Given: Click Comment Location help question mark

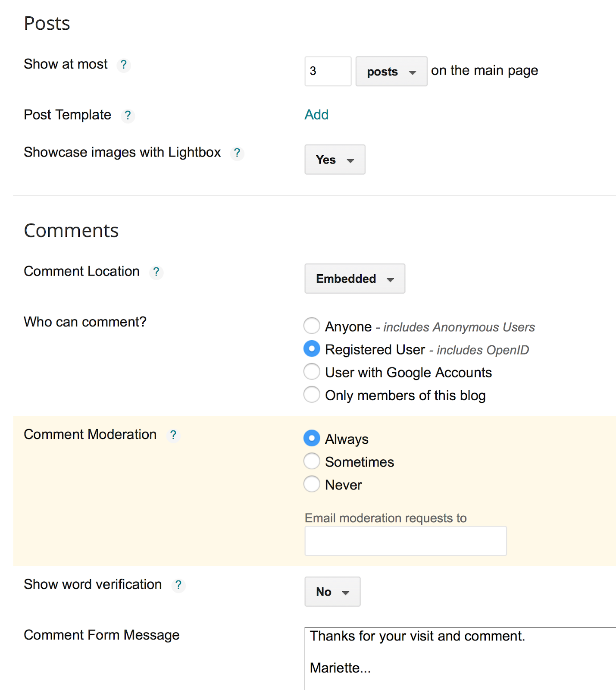Looking at the screenshot, I should tap(156, 272).
